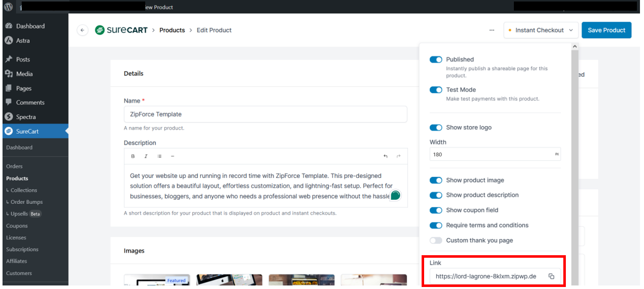Click the product Name field
Viewport: 644px width, 289px height.
point(266,114)
